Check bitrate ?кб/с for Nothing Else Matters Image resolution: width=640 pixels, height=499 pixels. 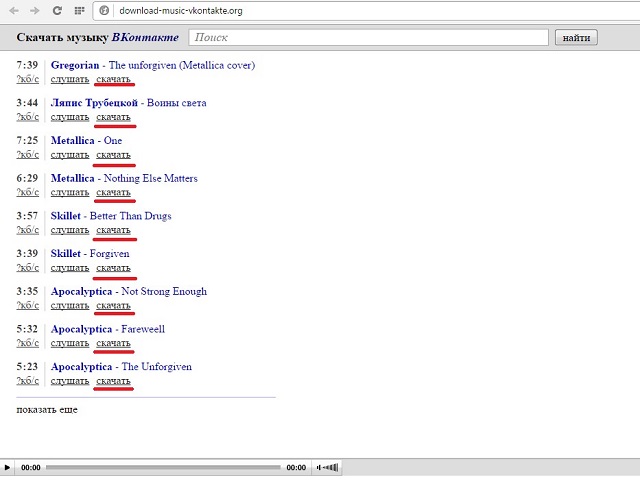[x=28, y=192]
